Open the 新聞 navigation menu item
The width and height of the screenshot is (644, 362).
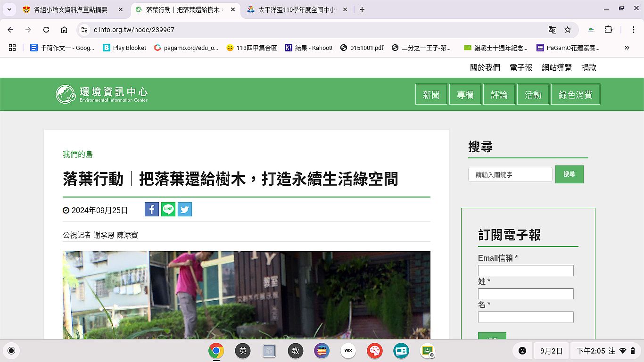431,95
